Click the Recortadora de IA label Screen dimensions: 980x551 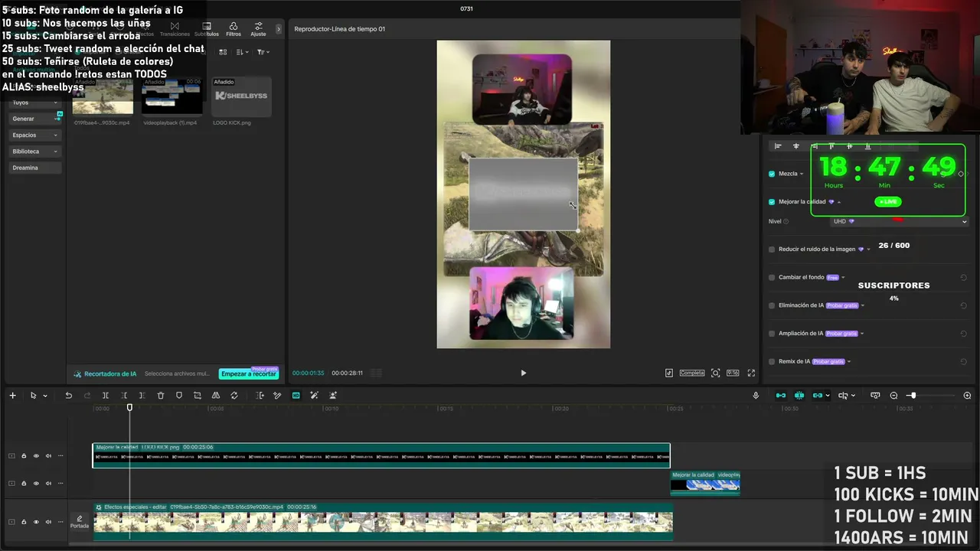110,374
